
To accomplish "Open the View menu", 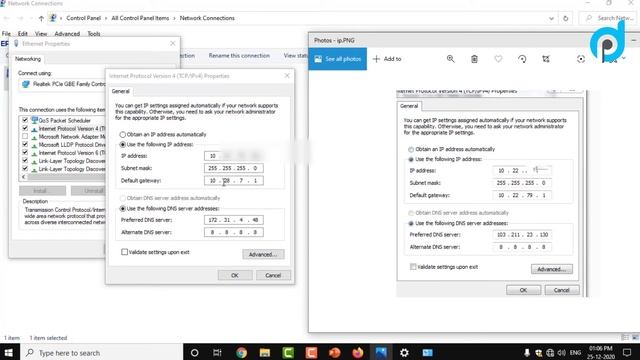I will tap(41, 33).
